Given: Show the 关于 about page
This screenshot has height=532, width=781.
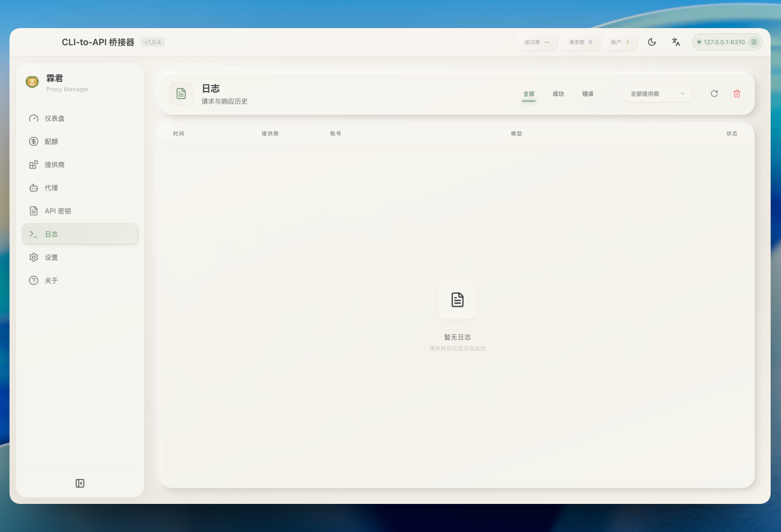Looking at the screenshot, I should pos(80,280).
